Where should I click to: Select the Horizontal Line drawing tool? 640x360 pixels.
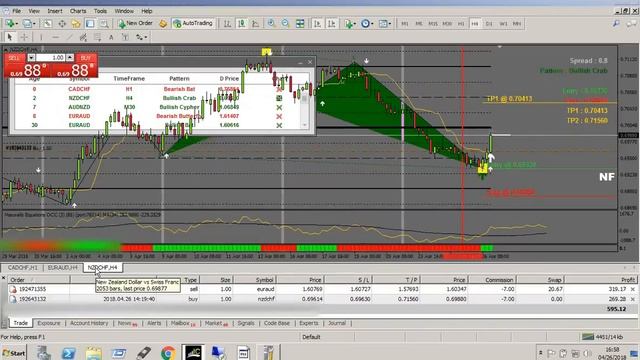(x=55, y=37)
